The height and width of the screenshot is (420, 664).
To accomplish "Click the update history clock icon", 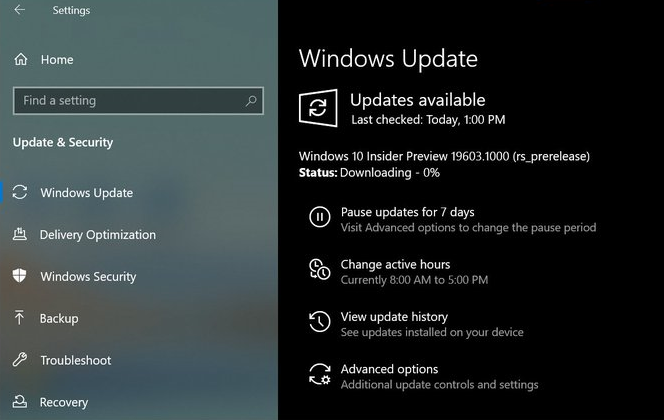I will pos(319,322).
